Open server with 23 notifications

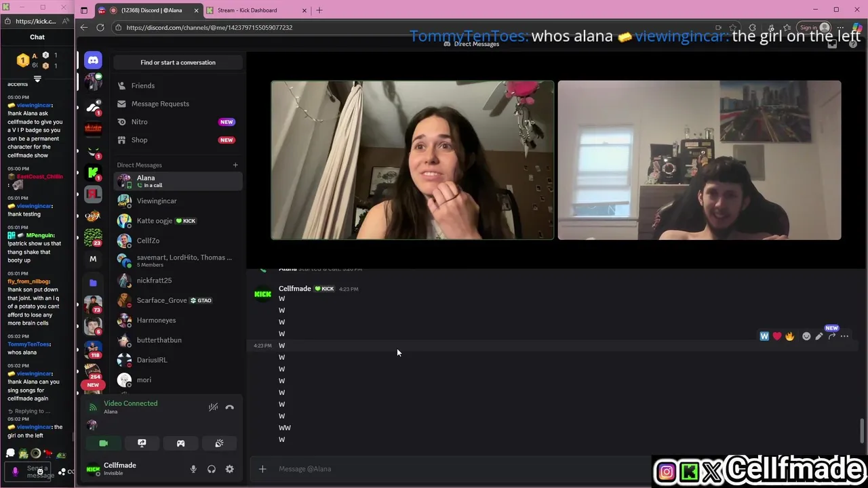[93, 237]
